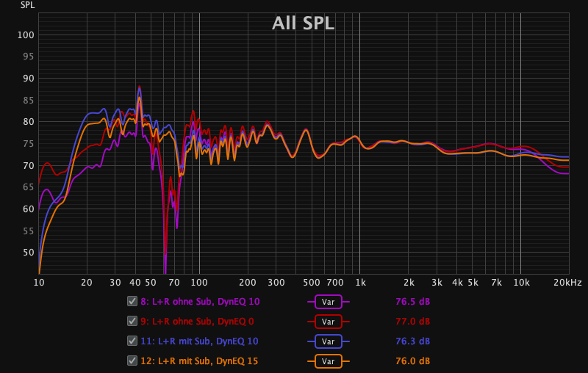This screenshot has width=588, height=373.
Task: Uncheck the "8: L+R ohne Sub, DynEQ 10" checkbox
Action: 132,301
